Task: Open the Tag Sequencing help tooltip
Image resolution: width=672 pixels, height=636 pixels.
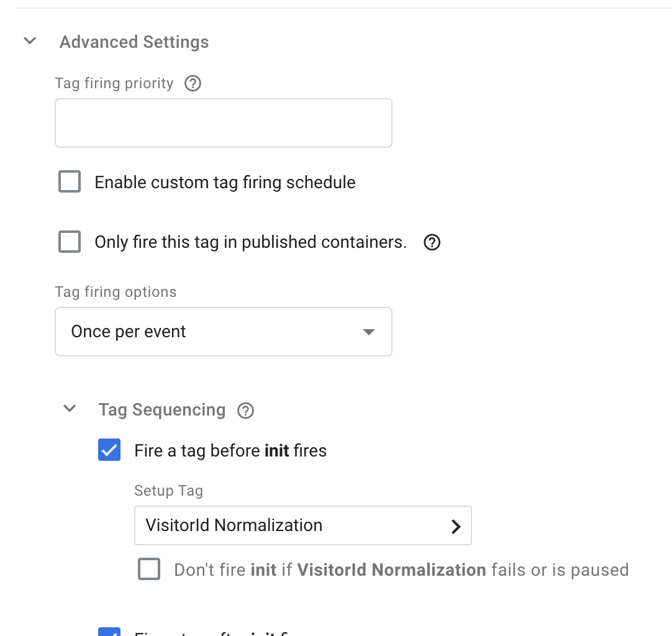Action: coord(245,410)
